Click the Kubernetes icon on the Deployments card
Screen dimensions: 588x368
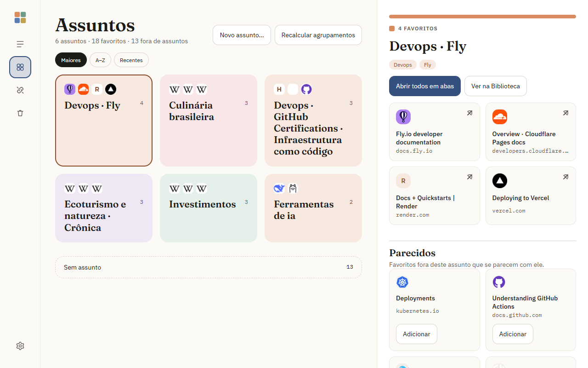pyautogui.click(x=403, y=282)
